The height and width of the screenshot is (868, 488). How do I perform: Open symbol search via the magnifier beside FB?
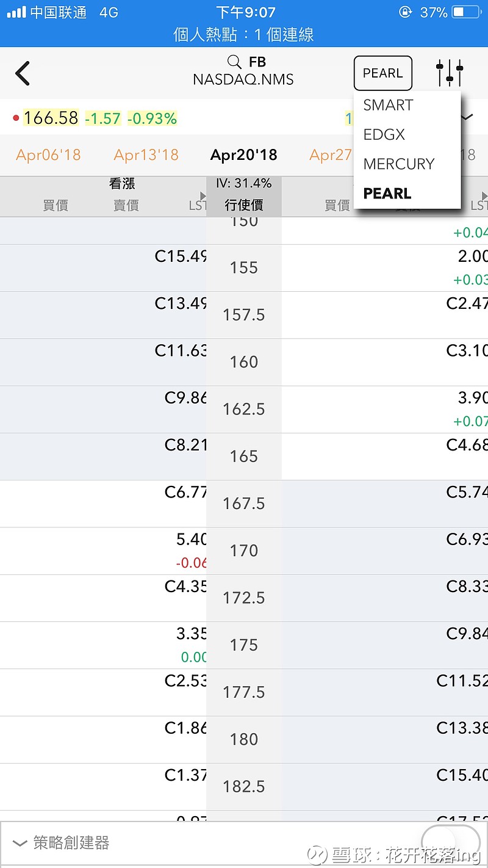[234, 62]
